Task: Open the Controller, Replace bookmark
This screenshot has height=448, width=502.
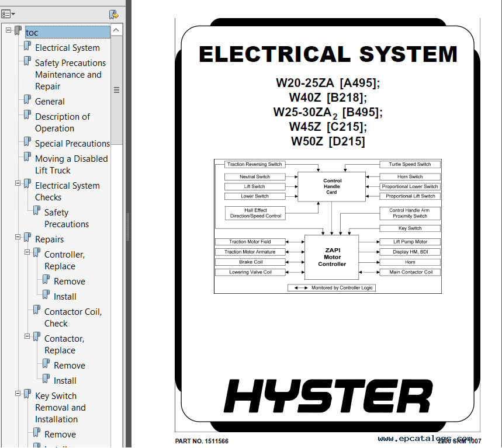Action: click(64, 260)
